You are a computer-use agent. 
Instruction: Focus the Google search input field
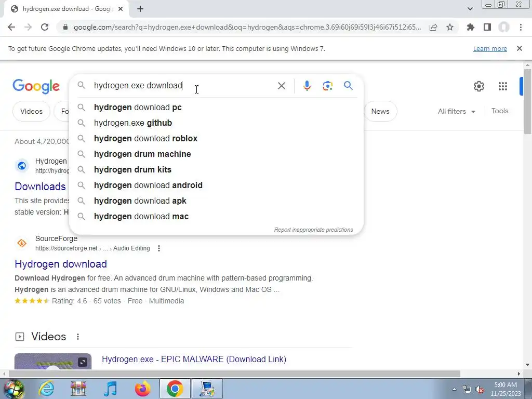pos(183,86)
